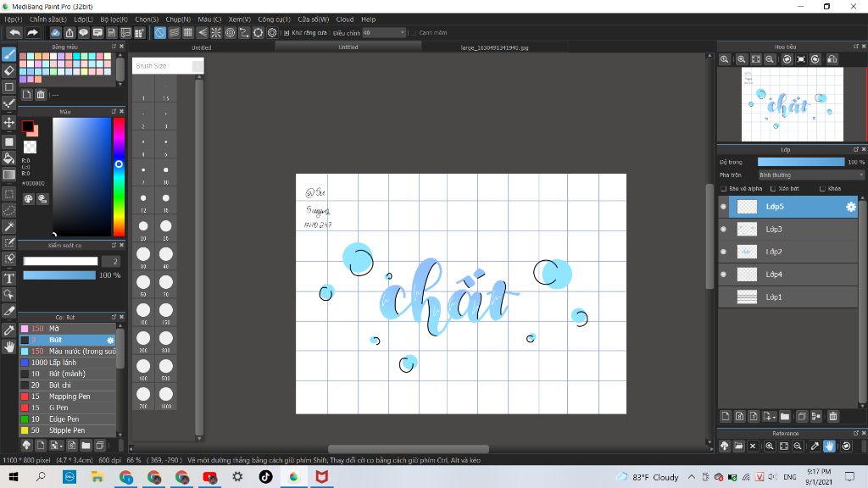Select the Màu nước watercolor brush
Screen dimensions: 868x488
pos(68,352)
